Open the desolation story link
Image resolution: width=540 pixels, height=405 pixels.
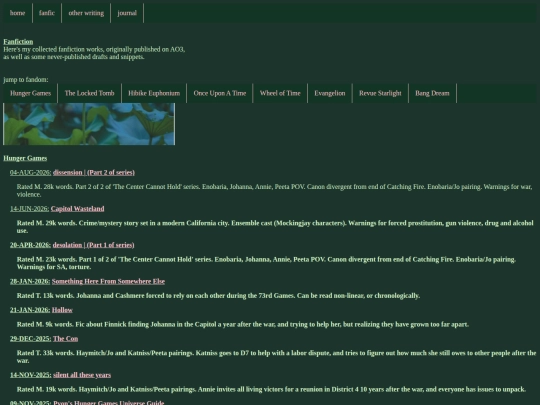67,245
